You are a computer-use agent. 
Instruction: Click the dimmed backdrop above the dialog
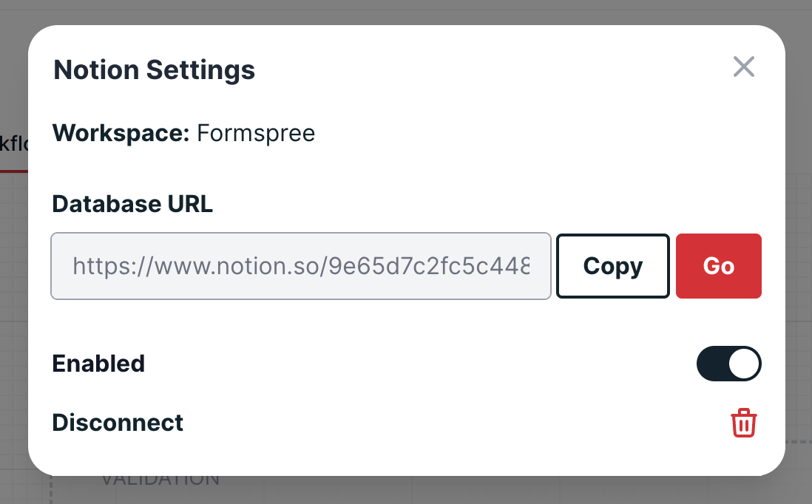tap(406, 11)
